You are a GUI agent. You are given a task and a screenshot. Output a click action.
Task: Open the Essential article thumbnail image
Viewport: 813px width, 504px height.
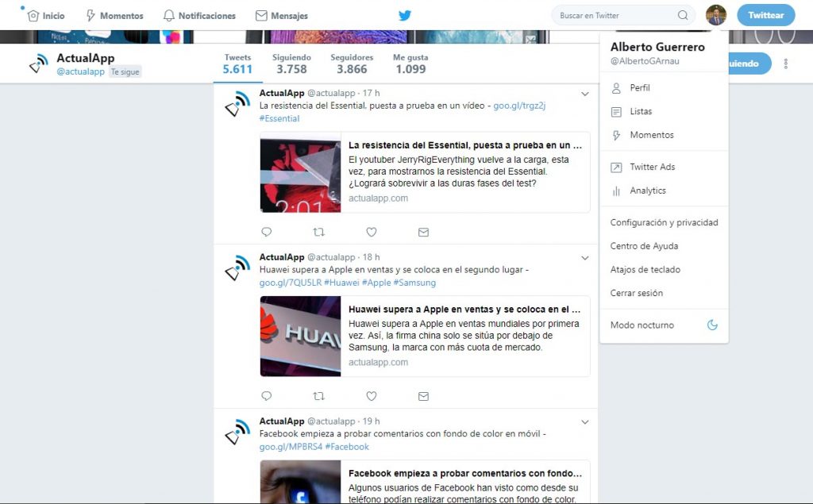coord(300,172)
